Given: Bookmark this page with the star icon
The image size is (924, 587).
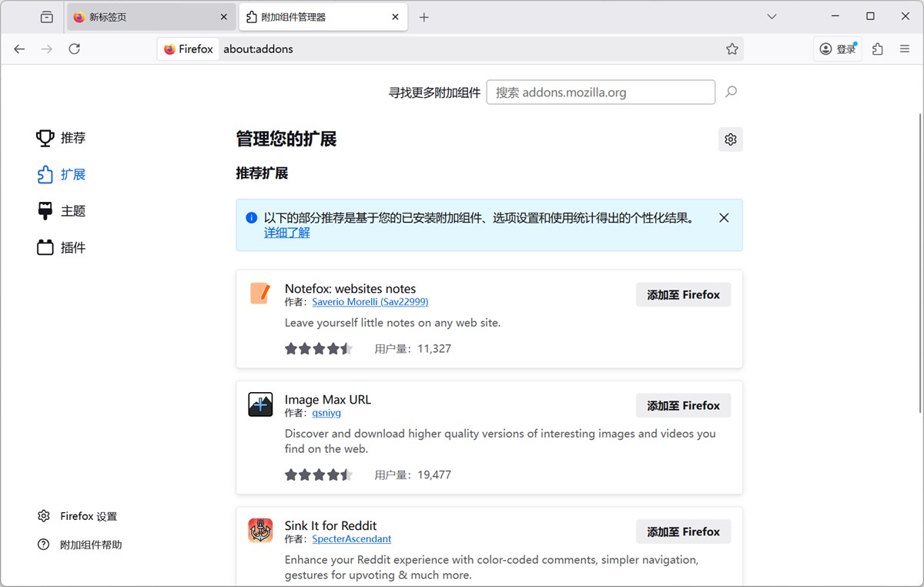Looking at the screenshot, I should (x=731, y=49).
